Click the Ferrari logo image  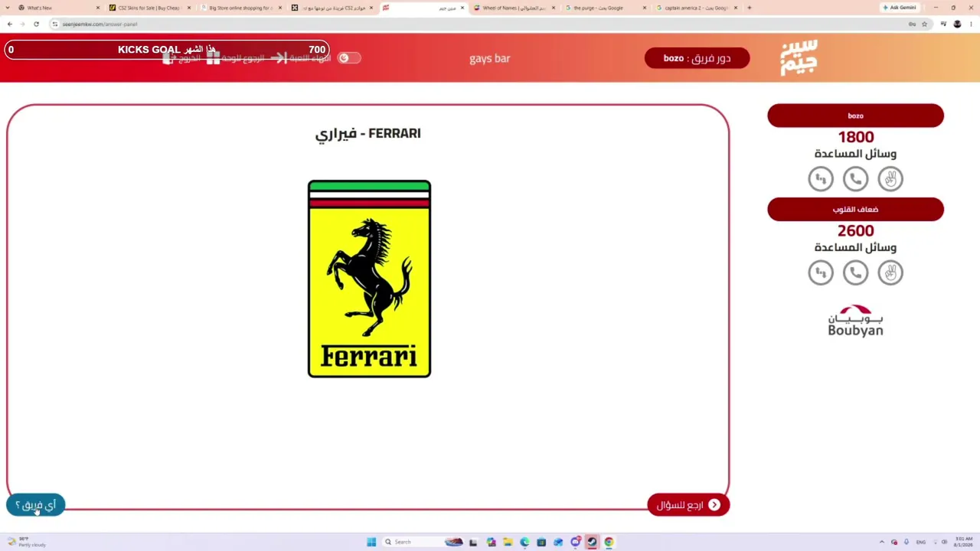(x=369, y=279)
